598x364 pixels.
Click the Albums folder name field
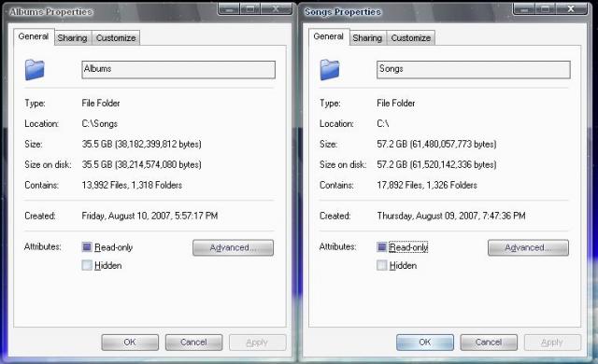pyautogui.click(x=178, y=70)
